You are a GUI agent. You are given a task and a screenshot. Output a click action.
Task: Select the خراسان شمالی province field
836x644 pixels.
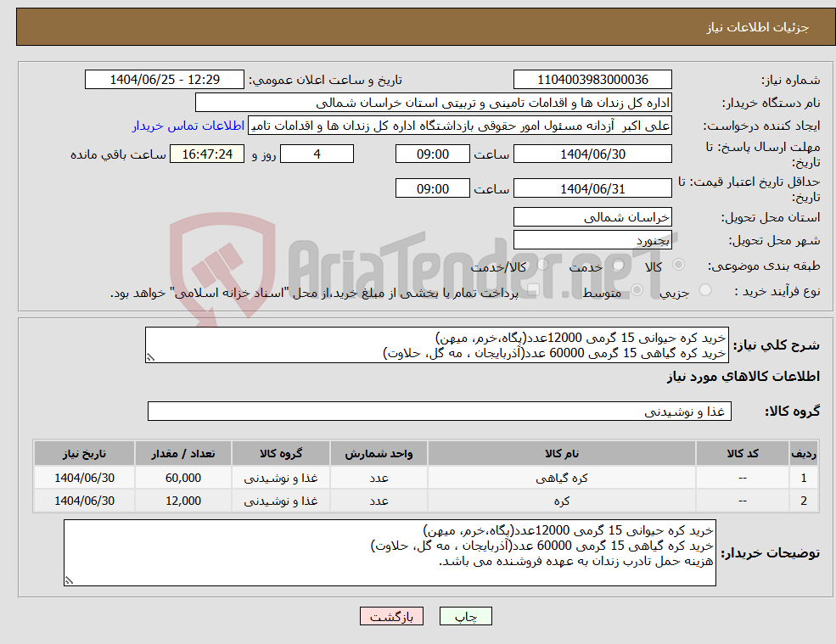(x=592, y=217)
